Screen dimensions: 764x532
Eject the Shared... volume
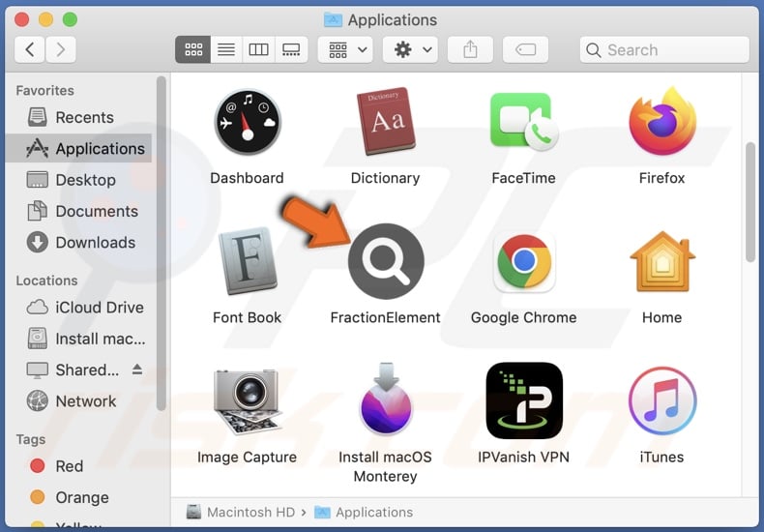(137, 369)
